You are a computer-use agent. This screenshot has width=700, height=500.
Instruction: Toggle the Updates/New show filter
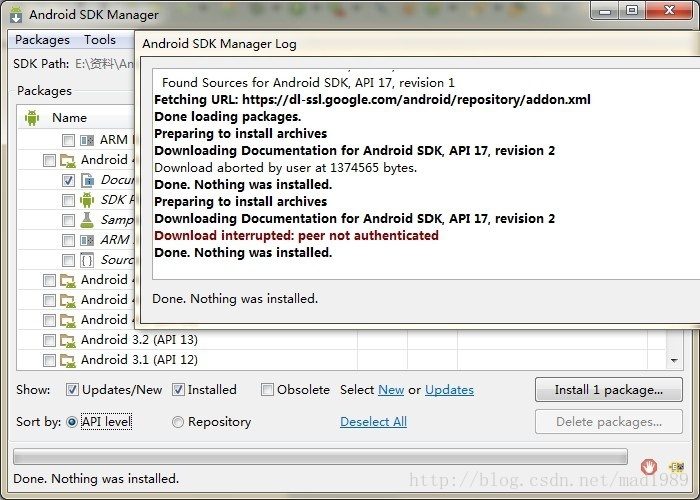[72, 390]
